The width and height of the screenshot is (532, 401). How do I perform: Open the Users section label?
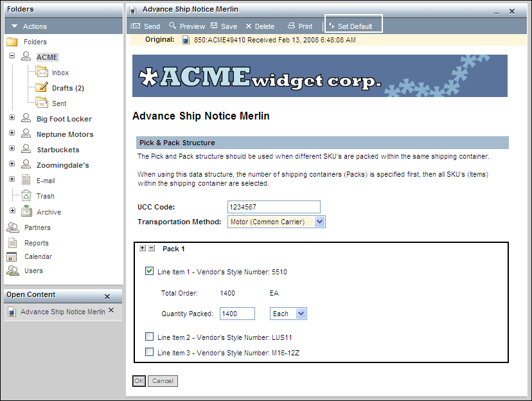[x=33, y=271]
